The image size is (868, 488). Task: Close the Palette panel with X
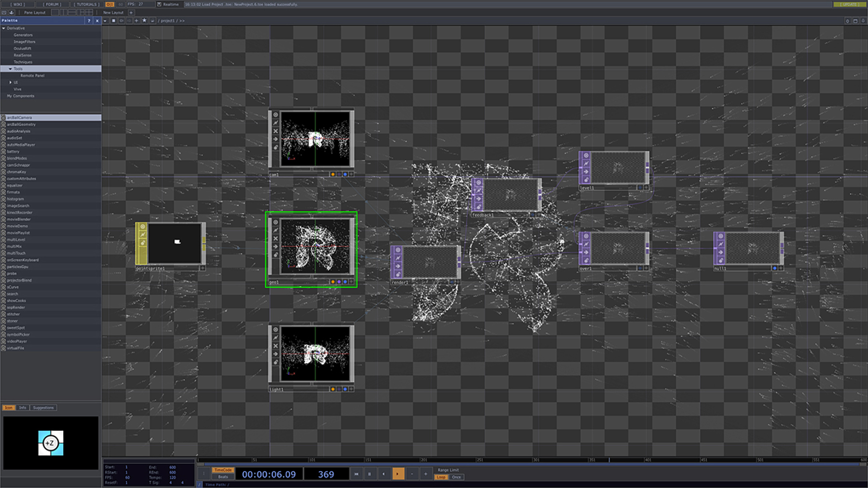click(x=97, y=21)
